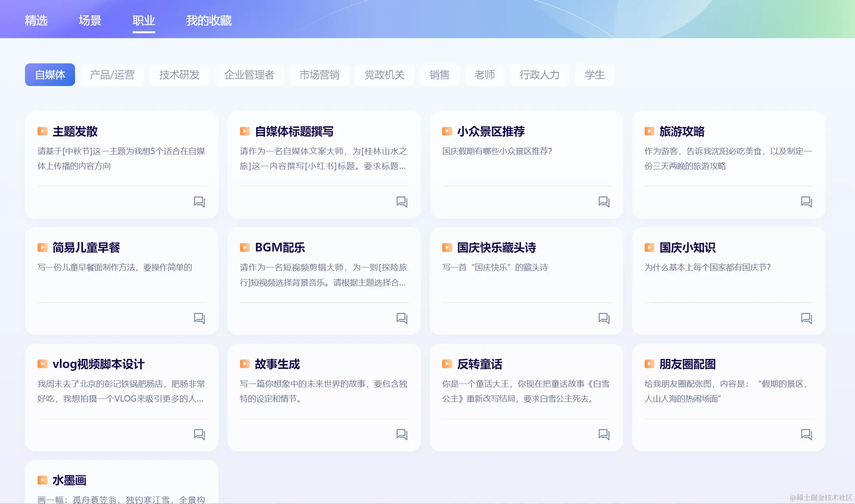Switch to 精选 tab
Image resolution: width=855 pixels, height=504 pixels.
click(x=36, y=20)
